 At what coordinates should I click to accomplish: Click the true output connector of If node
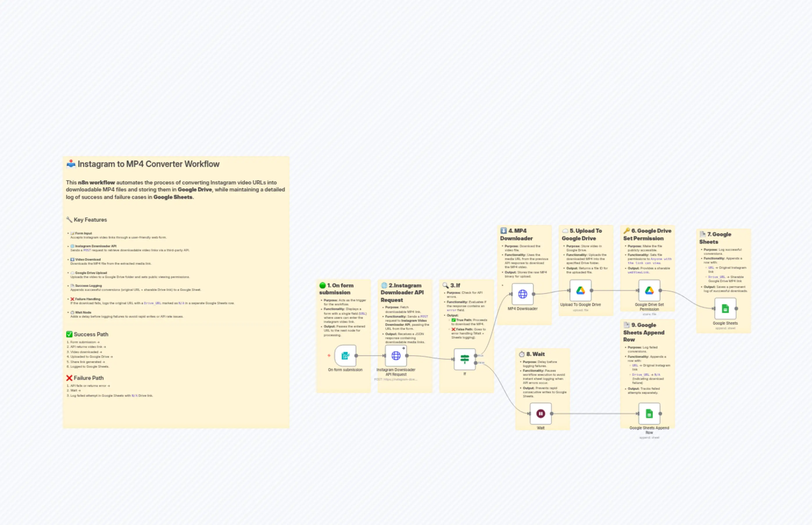coord(476,355)
